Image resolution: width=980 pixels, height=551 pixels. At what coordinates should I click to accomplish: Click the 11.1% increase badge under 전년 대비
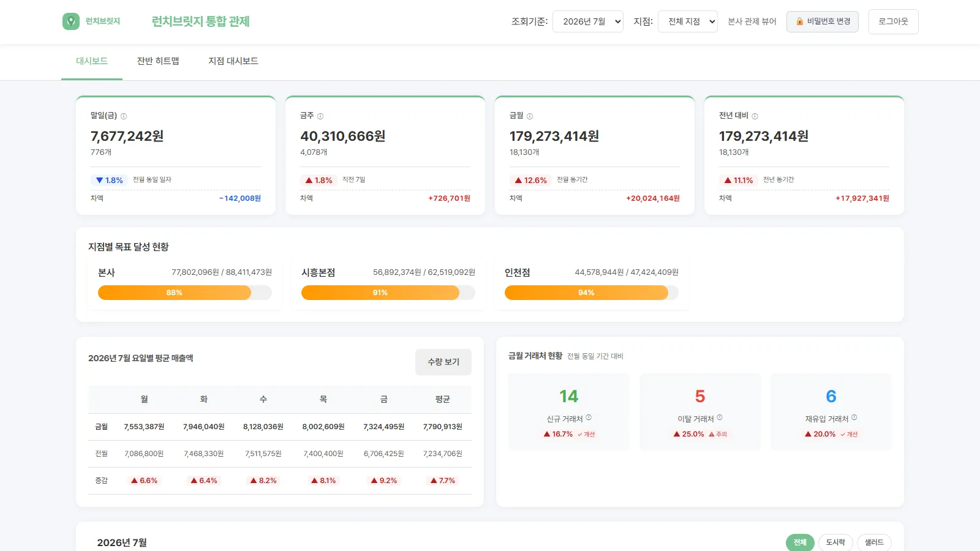coord(738,180)
